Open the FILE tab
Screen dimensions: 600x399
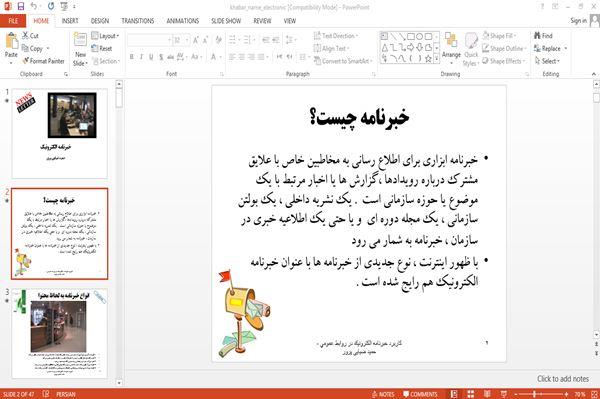(13, 21)
